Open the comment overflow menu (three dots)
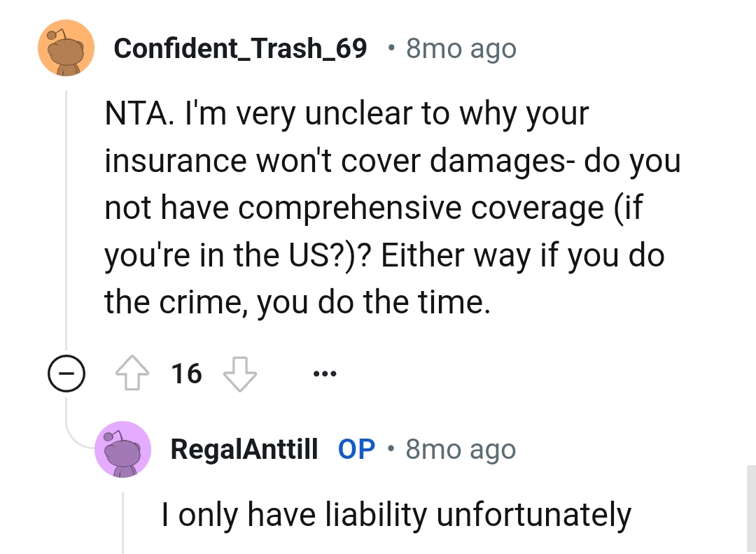 click(325, 374)
